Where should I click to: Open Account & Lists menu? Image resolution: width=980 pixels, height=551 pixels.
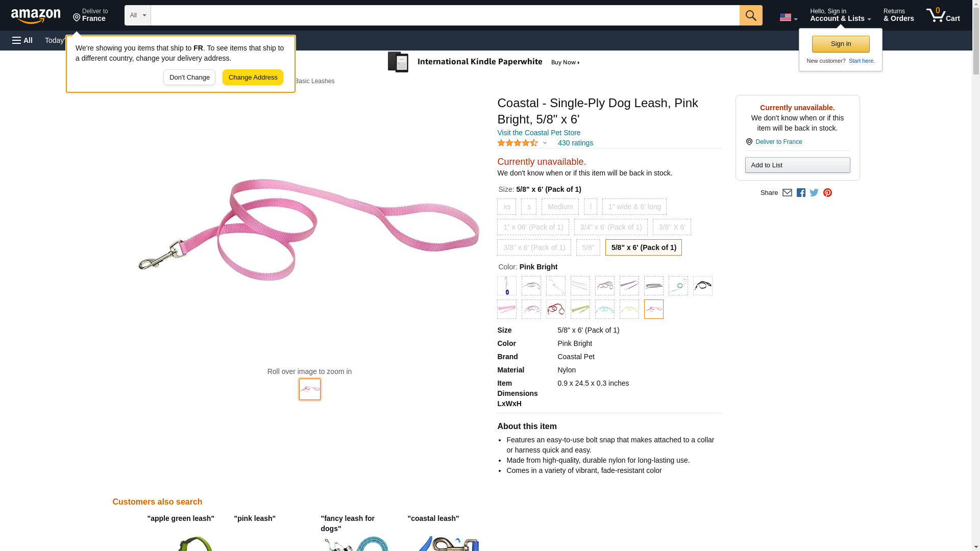840,15
